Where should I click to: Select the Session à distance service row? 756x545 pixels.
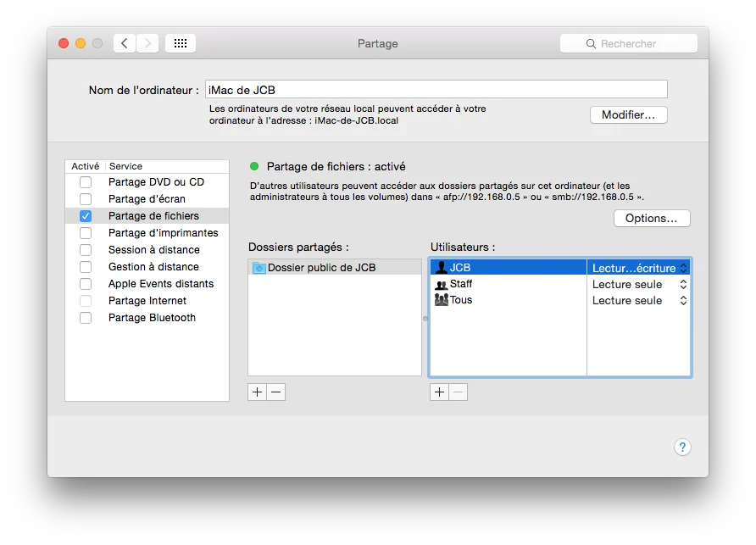click(147, 250)
